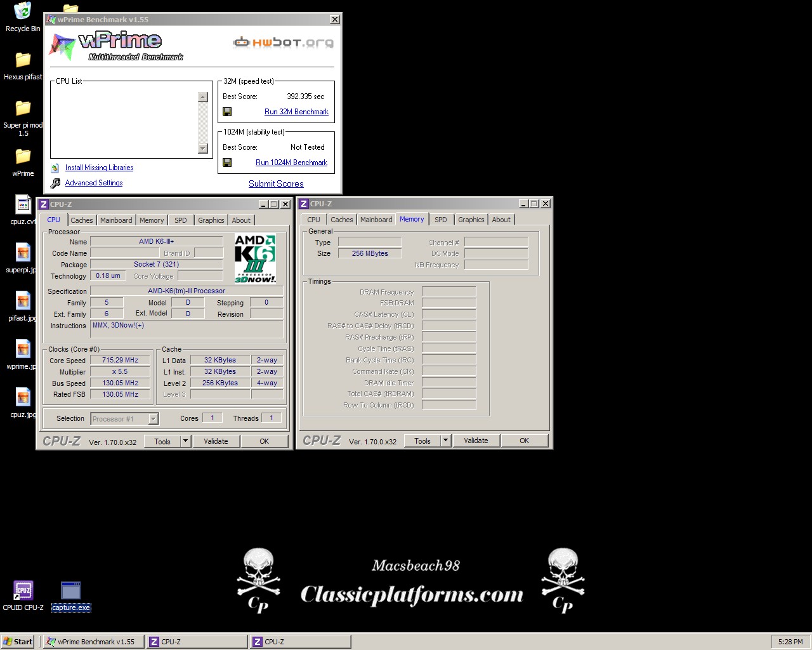
Task: Click left CPU-Z window title icon
Action: click(43, 204)
